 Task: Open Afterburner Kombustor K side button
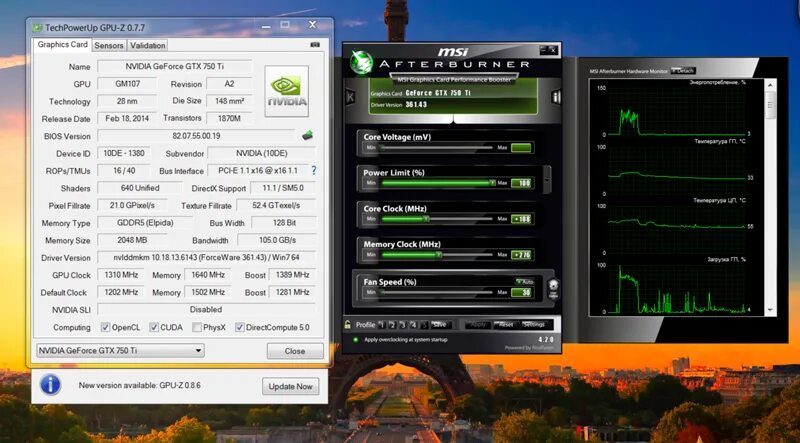[x=350, y=97]
